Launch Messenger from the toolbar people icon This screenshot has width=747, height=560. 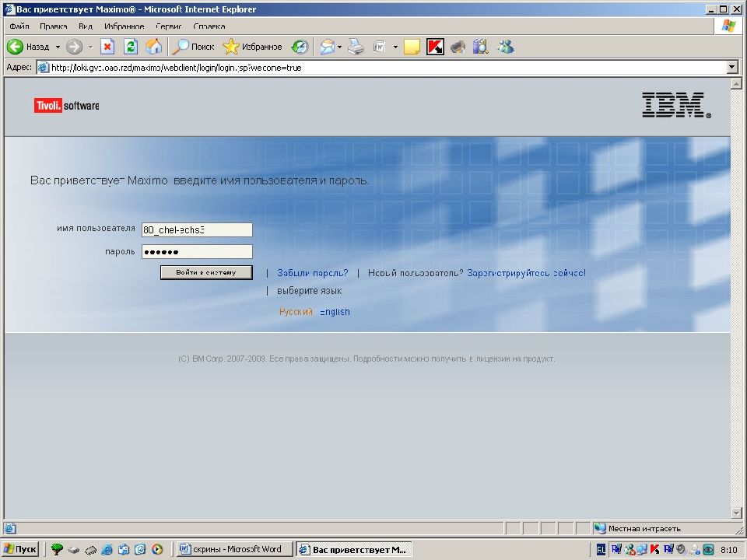(x=506, y=47)
